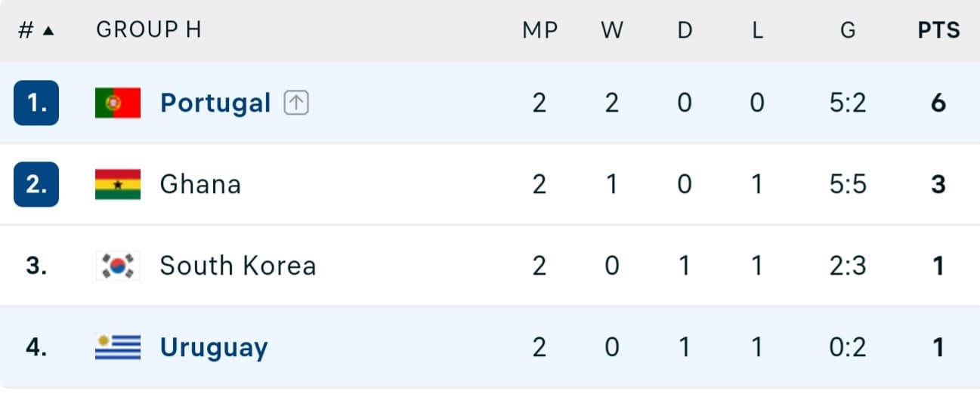Image resolution: width=980 pixels, height=397 pixels.
Task: Click the Uruguay flag icon
Action: click(x=118, y=348)
